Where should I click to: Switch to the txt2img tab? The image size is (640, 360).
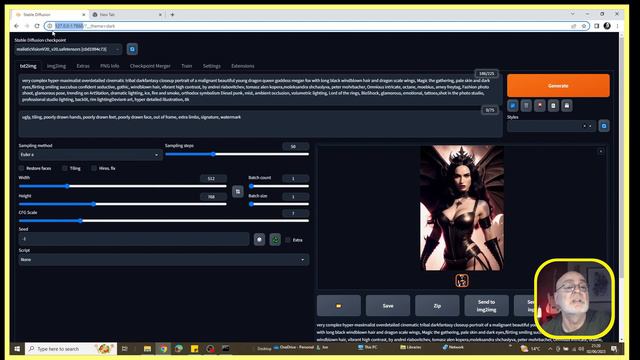click(28, 66)
